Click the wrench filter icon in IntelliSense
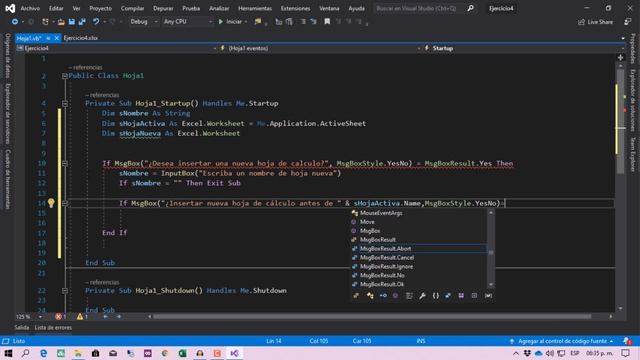 click(422, 296)
